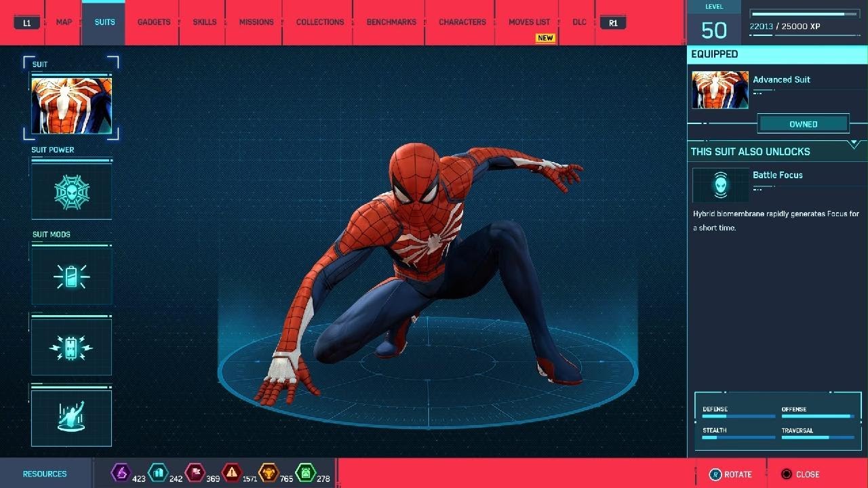This screenshot has height=488, width=868.
Task: Click the equipped Advanced Suit thumbnail
Action: tap(720, 89)
